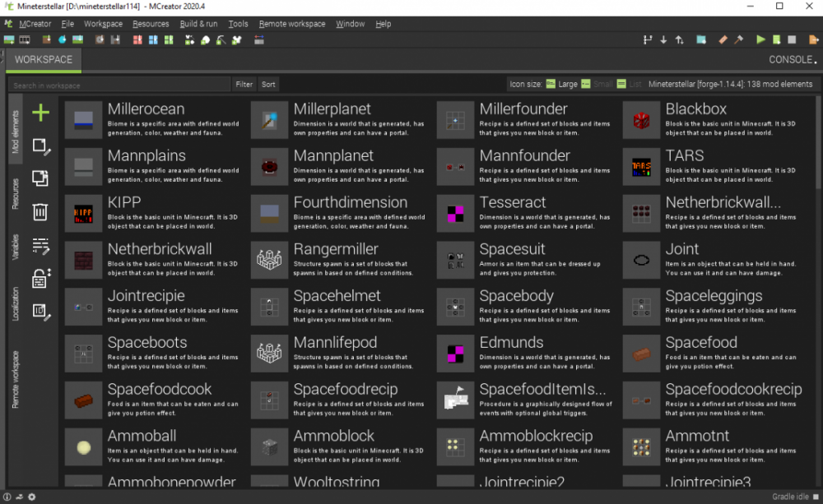
Task: Click the brown dirt block import icon
Action: click(x=46, y=39)
